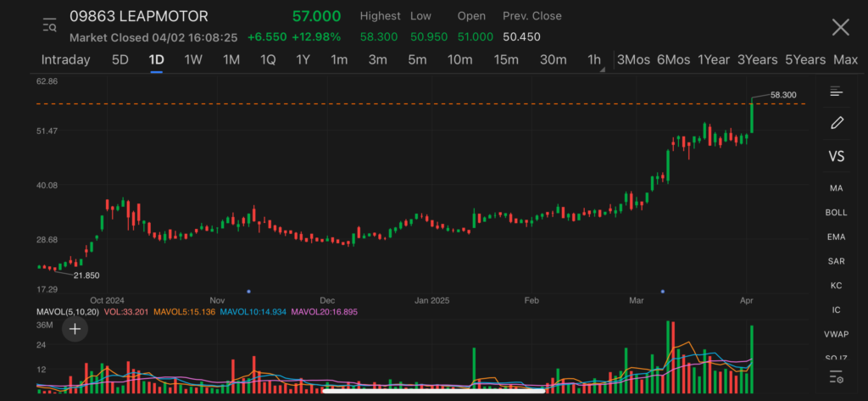Viewport: 868px width, 401px height.
Task: Set range to 3Years
Action: 757,60
